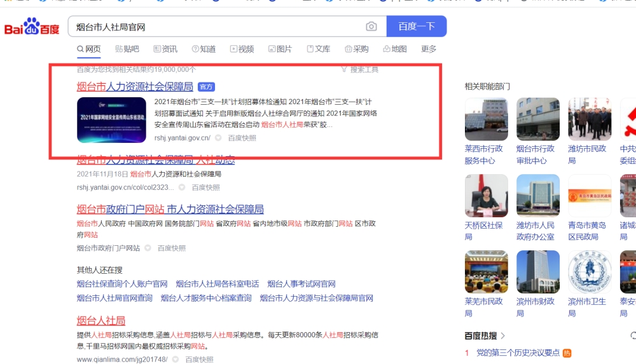Select the 网页 tab
The height and width of the screenshot is (364, 636).
coord(89,49)
